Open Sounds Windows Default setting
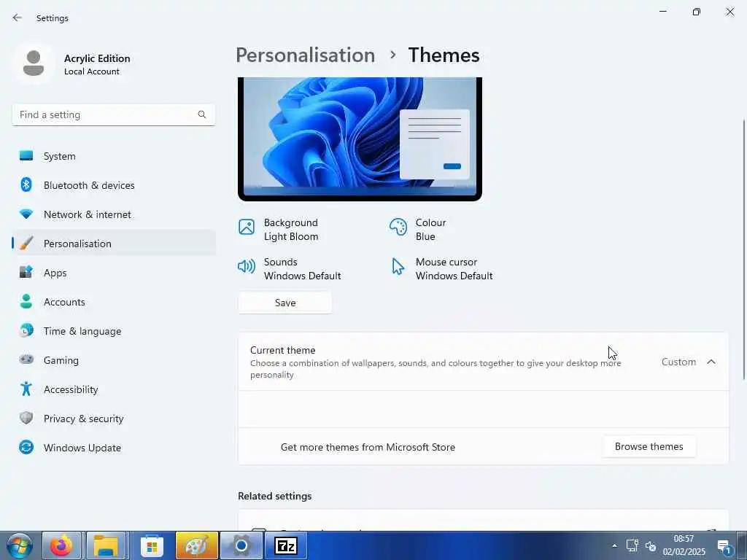Screen dimensions: 747x560 [x=290, y=268]
